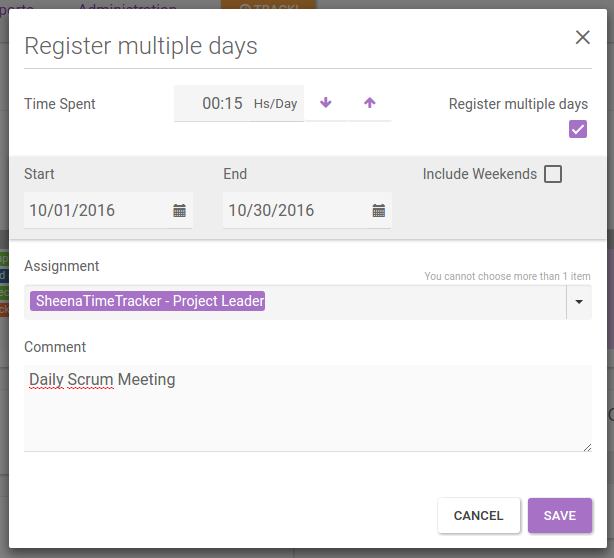Screen dimensions: 614x558
Task: Click the comment box resize handle
Action: click(587, 447)
